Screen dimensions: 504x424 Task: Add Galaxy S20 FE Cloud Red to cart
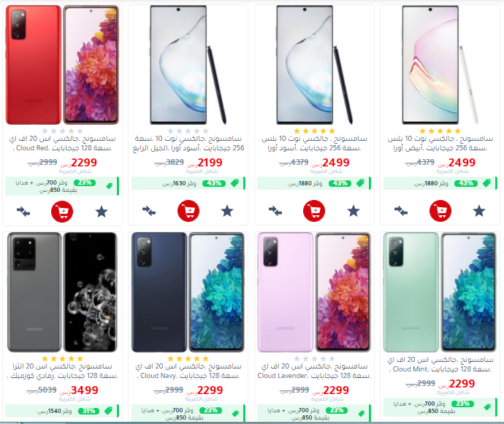click(x=62, y=212)
